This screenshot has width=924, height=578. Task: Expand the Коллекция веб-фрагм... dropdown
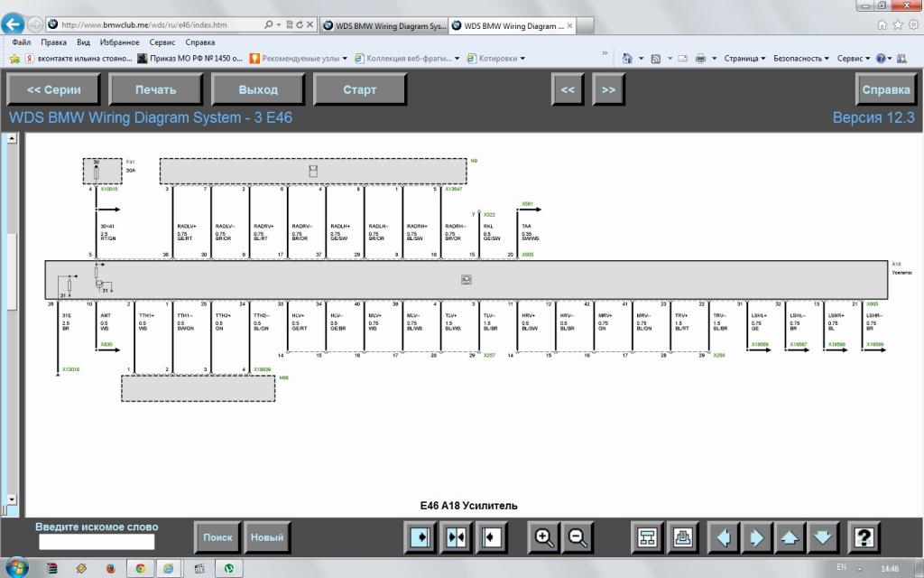tap(457, 59)
